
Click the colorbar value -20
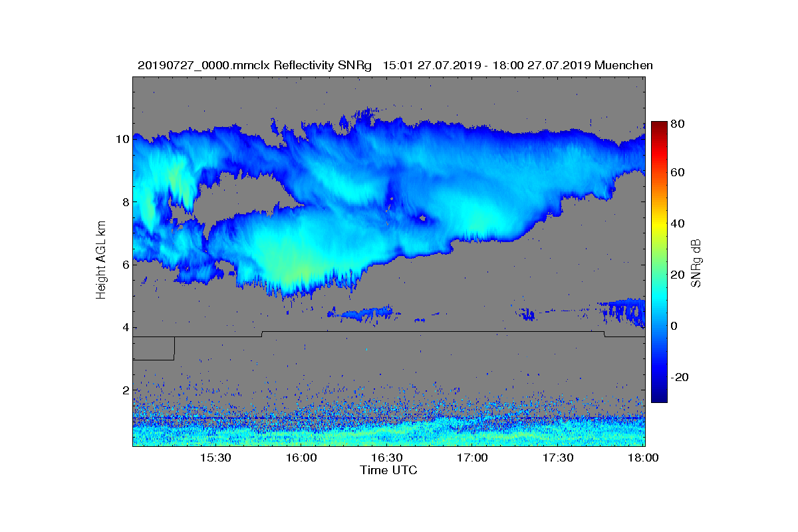tap(680, 377)
